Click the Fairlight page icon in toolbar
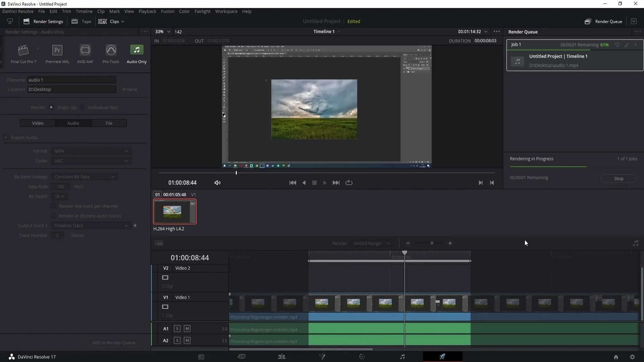Viewport: 644px width, 362px height. pos(401,357)
